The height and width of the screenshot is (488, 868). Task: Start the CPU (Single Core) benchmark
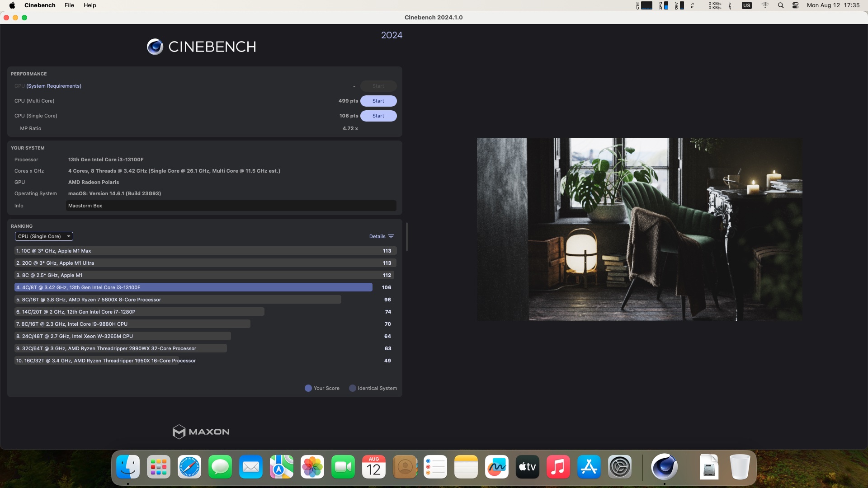[x=378, y=116]
